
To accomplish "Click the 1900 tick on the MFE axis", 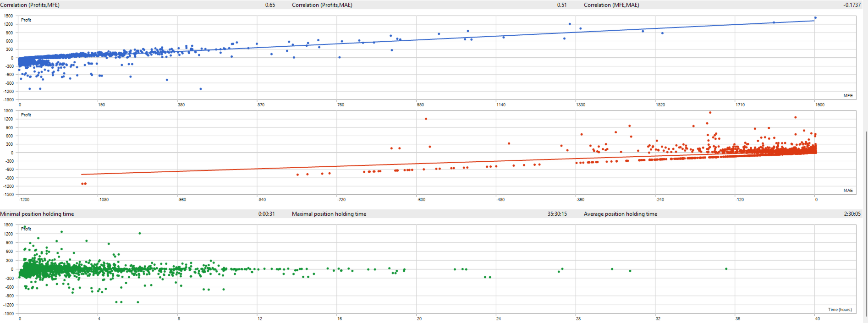I will 819,105.
